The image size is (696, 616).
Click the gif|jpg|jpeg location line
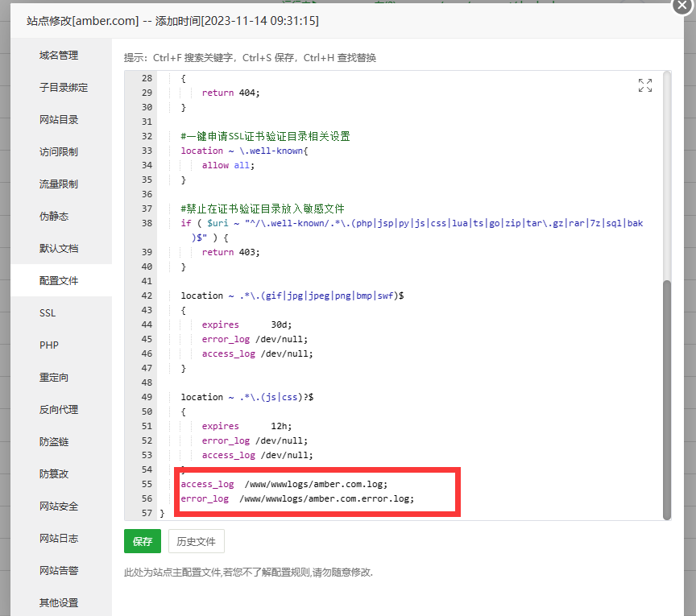point(292,296)
